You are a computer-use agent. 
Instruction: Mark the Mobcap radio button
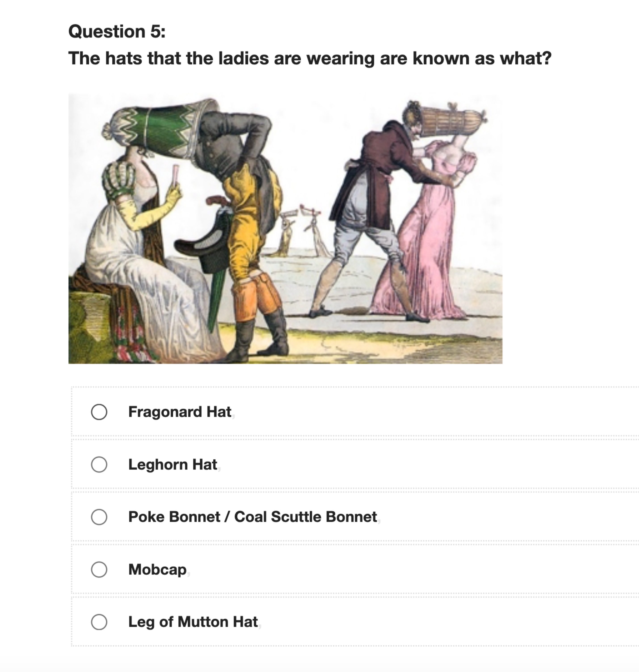(x=99, y=569)
